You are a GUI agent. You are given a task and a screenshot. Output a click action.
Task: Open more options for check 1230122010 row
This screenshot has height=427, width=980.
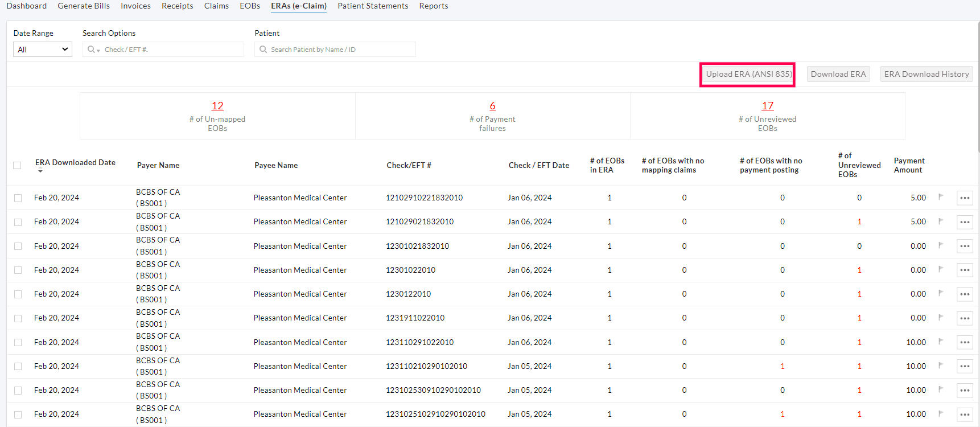point(965,294)
